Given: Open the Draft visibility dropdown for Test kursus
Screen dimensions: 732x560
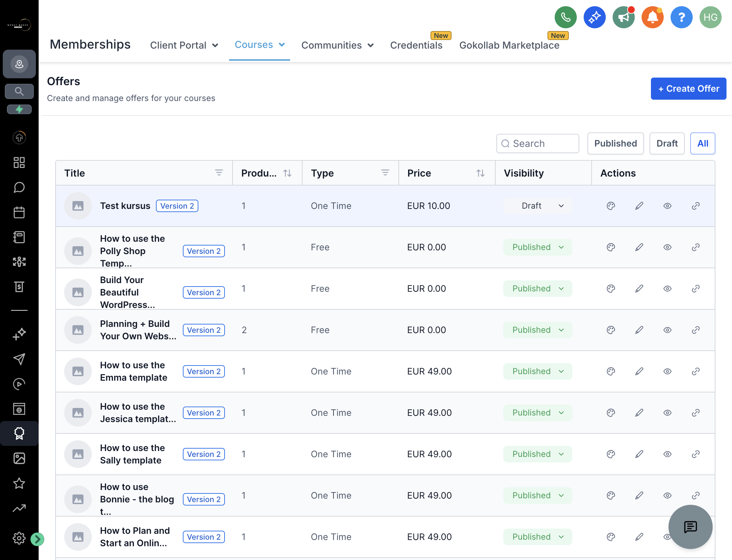Looking at the screenshot, I should (537, 206).
